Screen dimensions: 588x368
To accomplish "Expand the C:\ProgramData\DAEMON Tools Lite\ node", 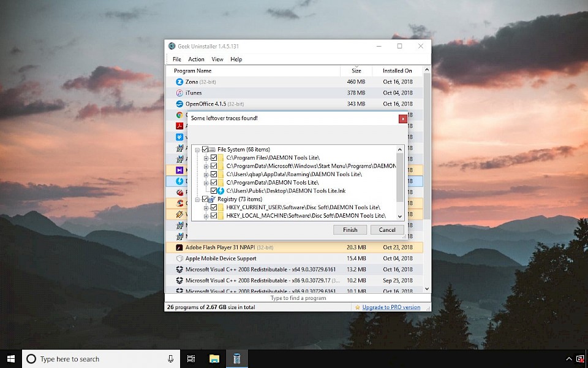I will pyautogui.click(x=206, y=183).
